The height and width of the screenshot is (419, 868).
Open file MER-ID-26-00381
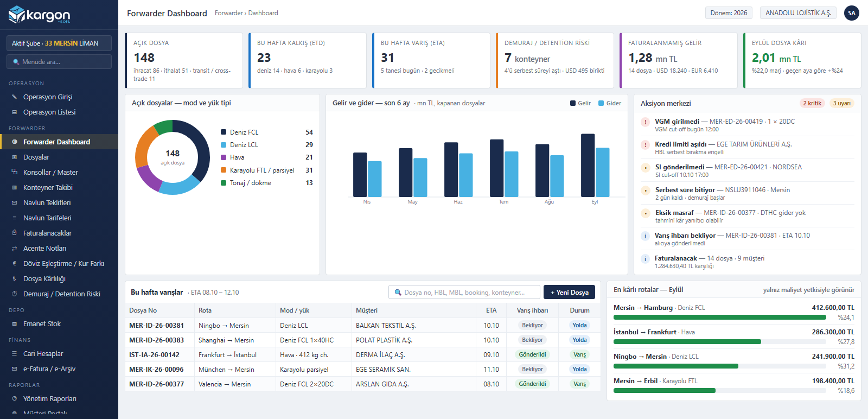pos(156,326)
